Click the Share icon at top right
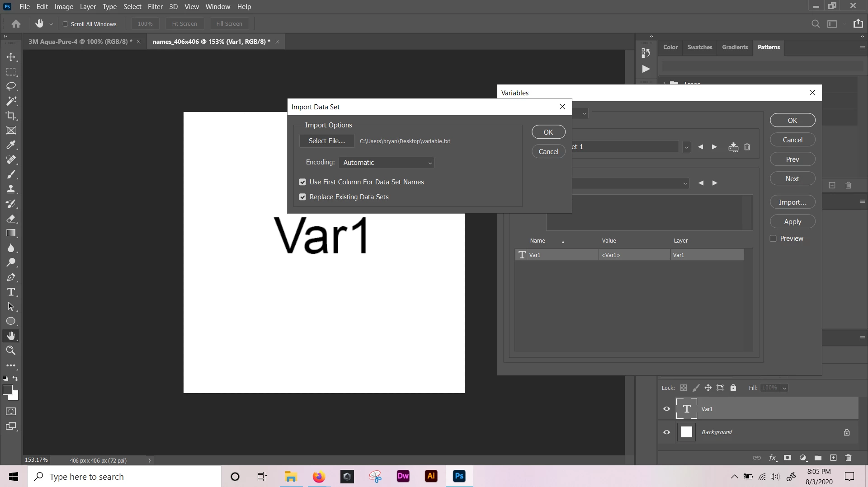The image size is (868, 487). 858,23
